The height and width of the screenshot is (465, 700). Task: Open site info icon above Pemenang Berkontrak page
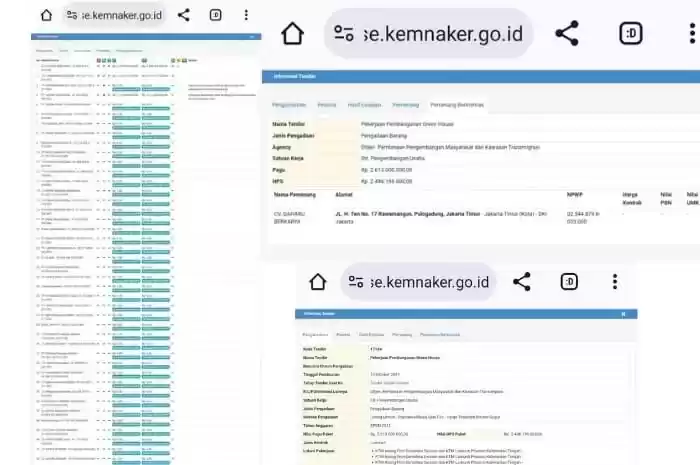[x=345, y=33]
